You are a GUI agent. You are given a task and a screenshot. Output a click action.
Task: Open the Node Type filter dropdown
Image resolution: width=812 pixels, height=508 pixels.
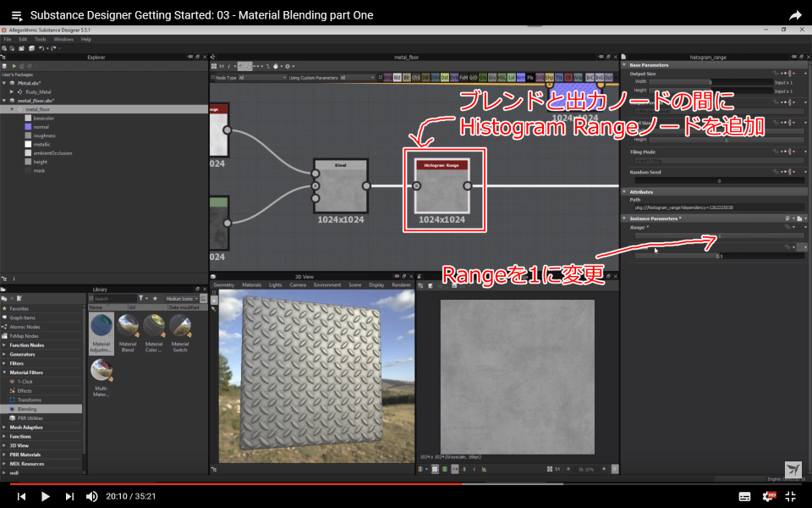point(262,78)
